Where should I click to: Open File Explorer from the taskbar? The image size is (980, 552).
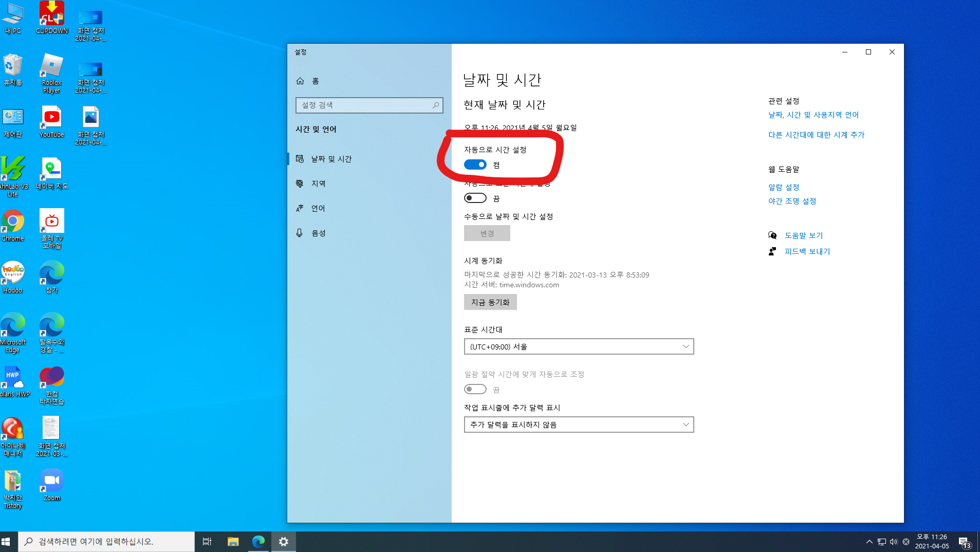point(233,541)
